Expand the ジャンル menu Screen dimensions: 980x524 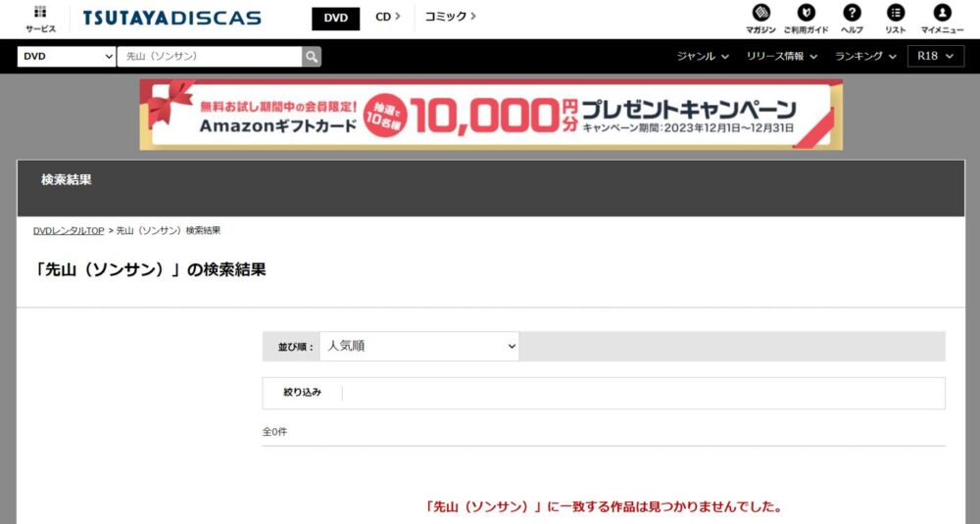pyautogui.click(x=703, y=56)
